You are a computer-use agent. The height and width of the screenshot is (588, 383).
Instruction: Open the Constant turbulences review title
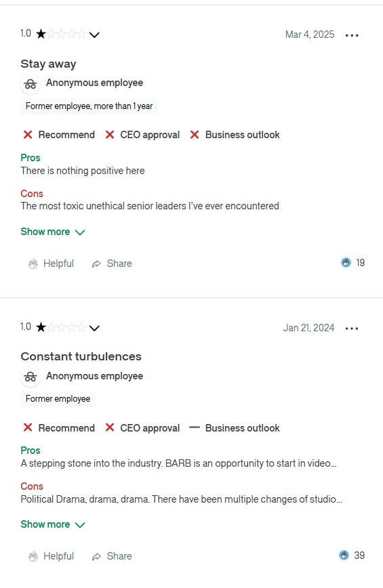81,356
